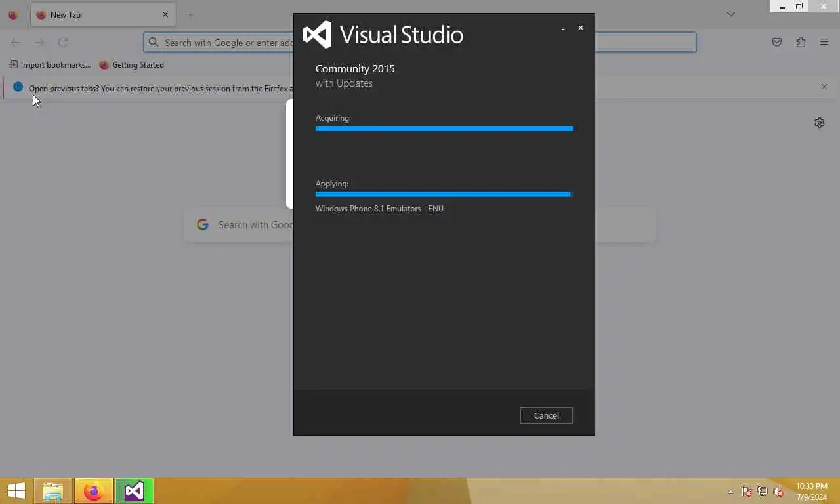
Task: Focus the Google search box on New Tab
Action: [x=420, y=224]
